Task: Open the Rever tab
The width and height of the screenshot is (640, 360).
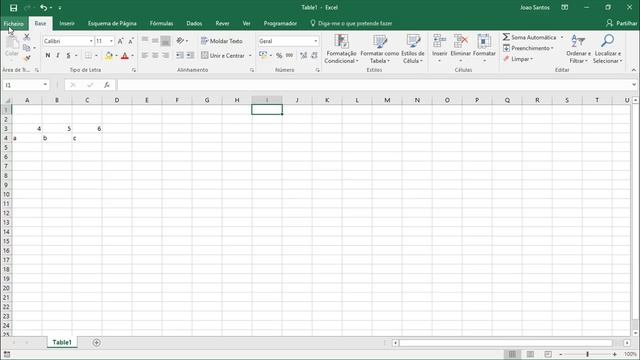Action: click(222, 24)
